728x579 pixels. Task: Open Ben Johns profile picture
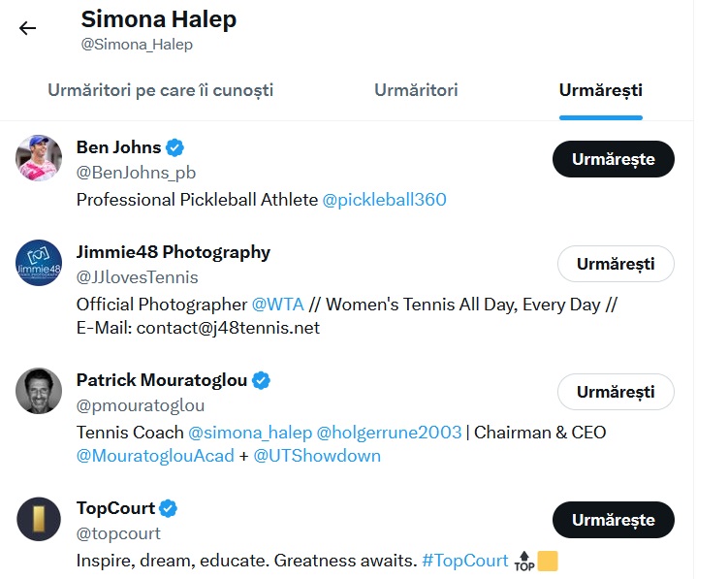[x=39, y=157]
